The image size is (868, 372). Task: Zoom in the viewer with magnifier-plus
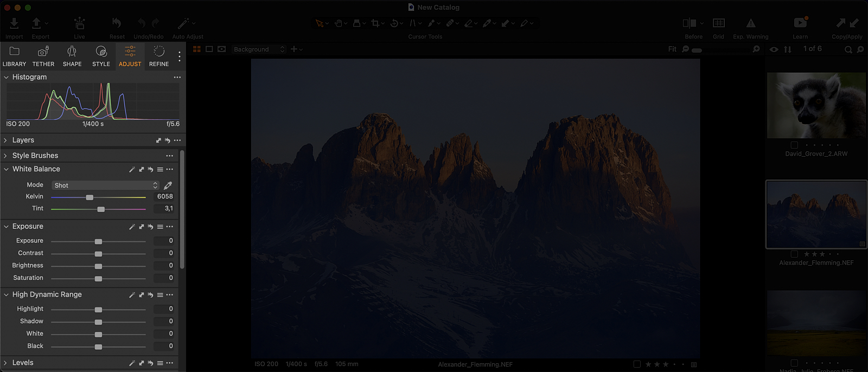[756, 49]
